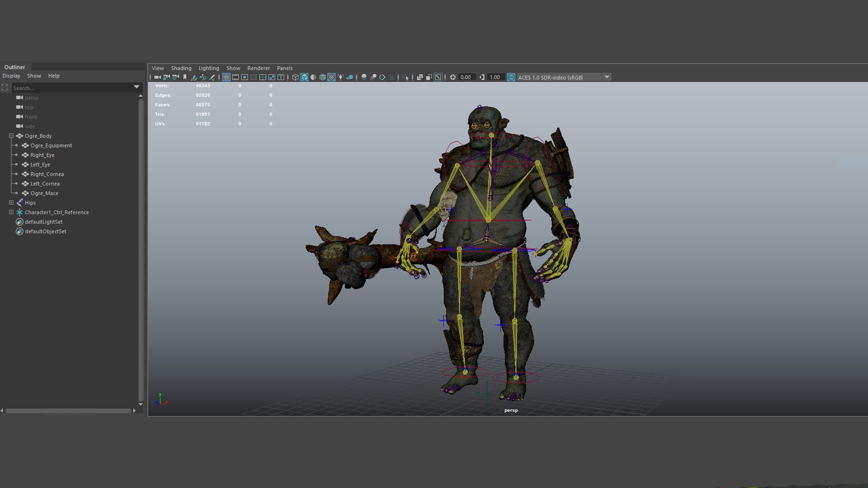Image resolution: width=868 pixels, height=488 pixels.
Task: Click the Exposure reset icon
Action: 453,77
